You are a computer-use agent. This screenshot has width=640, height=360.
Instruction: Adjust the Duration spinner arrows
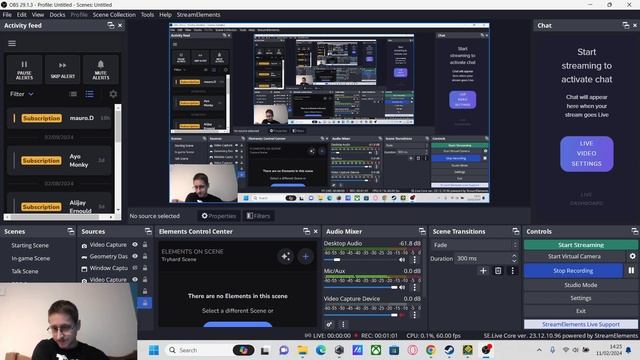514,258
